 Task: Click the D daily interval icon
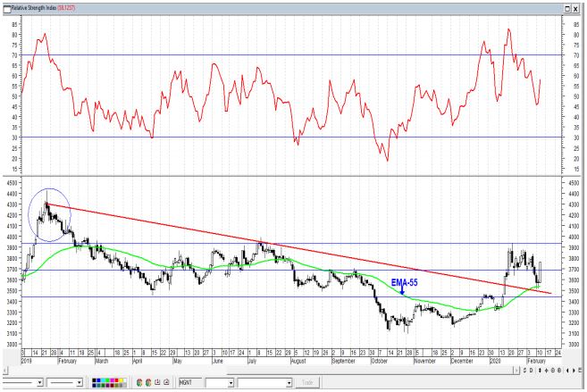[531, 371]
